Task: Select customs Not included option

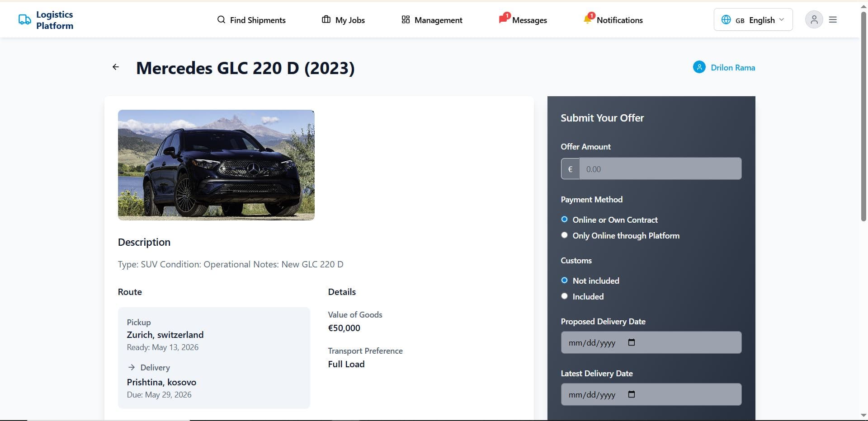Action: click(x=564, y=281)
